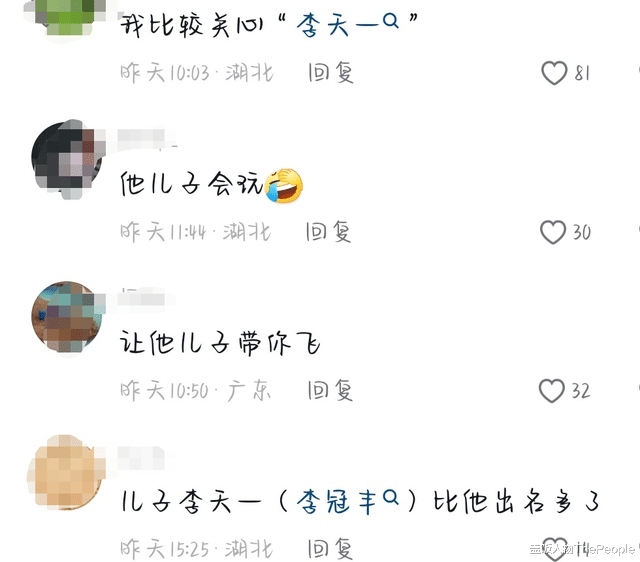This screenshot has width=640, height=562.
Task: Click username above 儿子李天一 comment
Action: pos(142,456)
